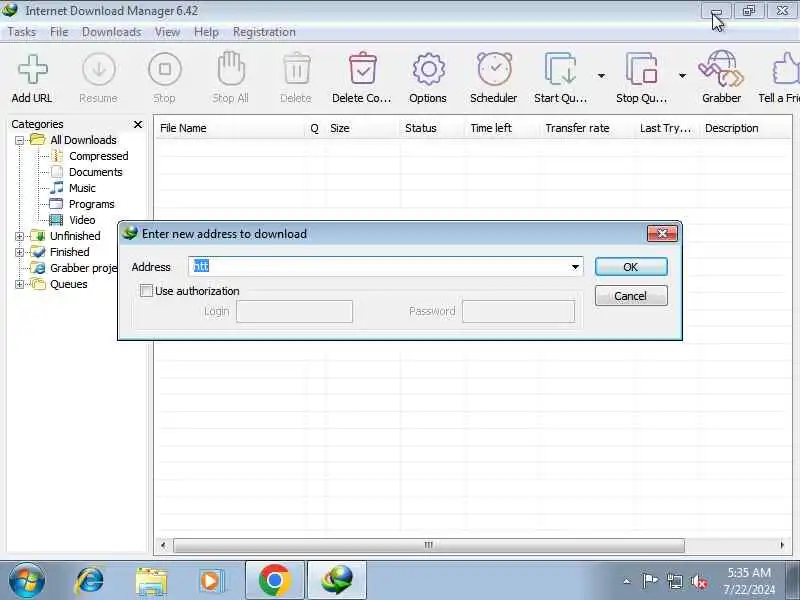Click Cancel in address dialog
Image resolution: width=800 pixels, height=600 pixels.
[631, 296]
